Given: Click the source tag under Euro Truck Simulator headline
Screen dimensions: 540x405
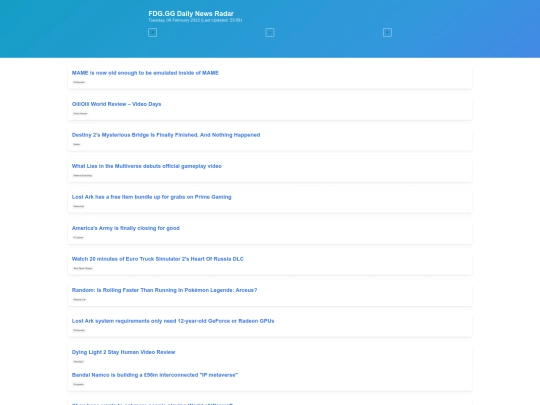Looking at the screenshot, I should 83,268.
